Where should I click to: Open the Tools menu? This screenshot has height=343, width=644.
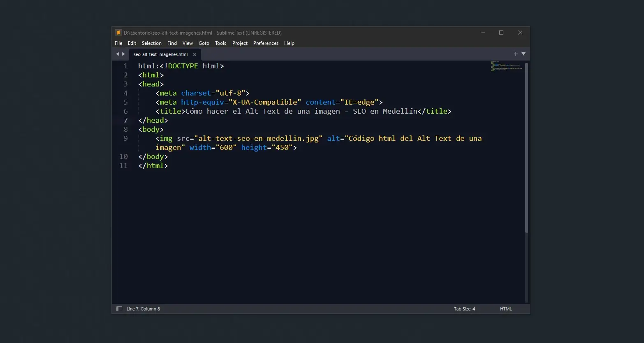(x=220, y=43)
